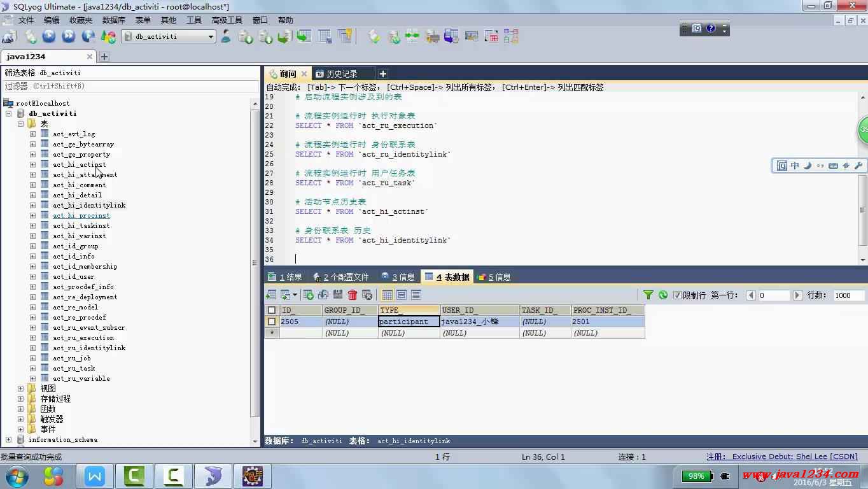
Task: Click the Camtasia icon in Windows taskbar
Action: tap(134, 476)
